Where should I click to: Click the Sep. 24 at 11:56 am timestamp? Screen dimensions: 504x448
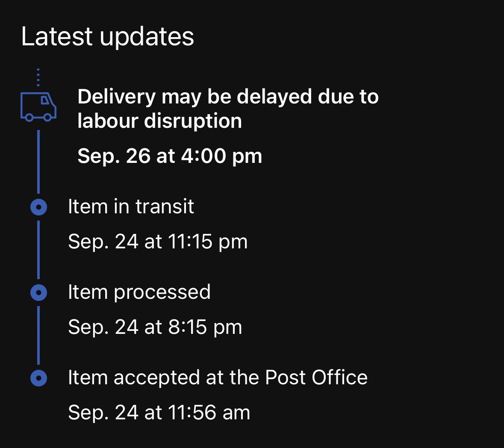click(159, 413)
